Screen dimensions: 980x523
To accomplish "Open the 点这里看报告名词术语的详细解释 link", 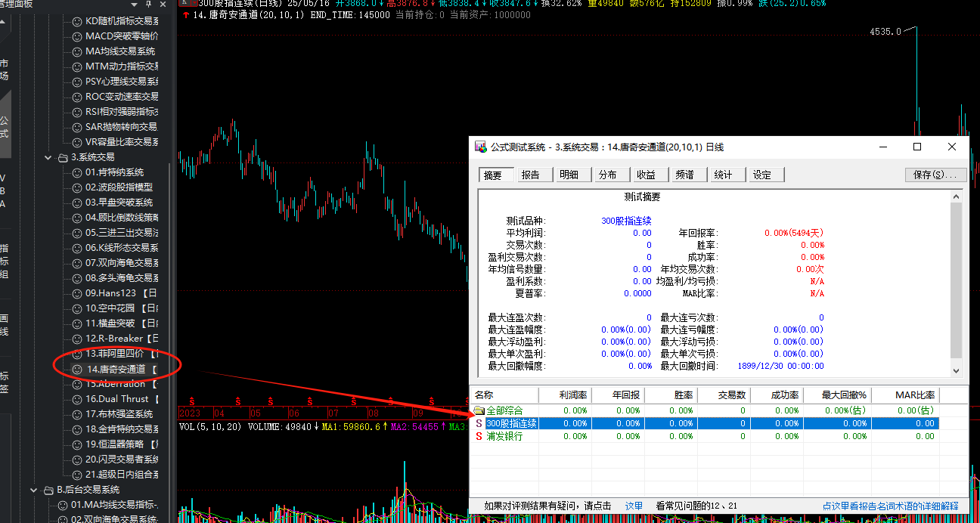I will [891, 506].
